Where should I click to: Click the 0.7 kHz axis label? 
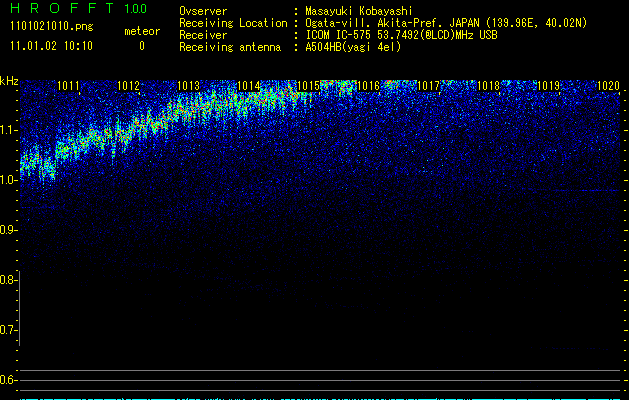[x=8, y=330]
